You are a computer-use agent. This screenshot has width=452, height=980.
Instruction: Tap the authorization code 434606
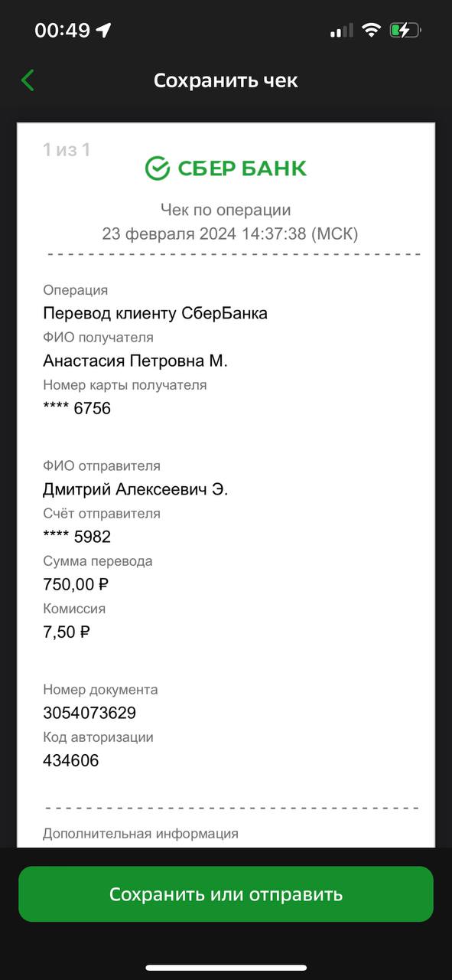[71, 760]
